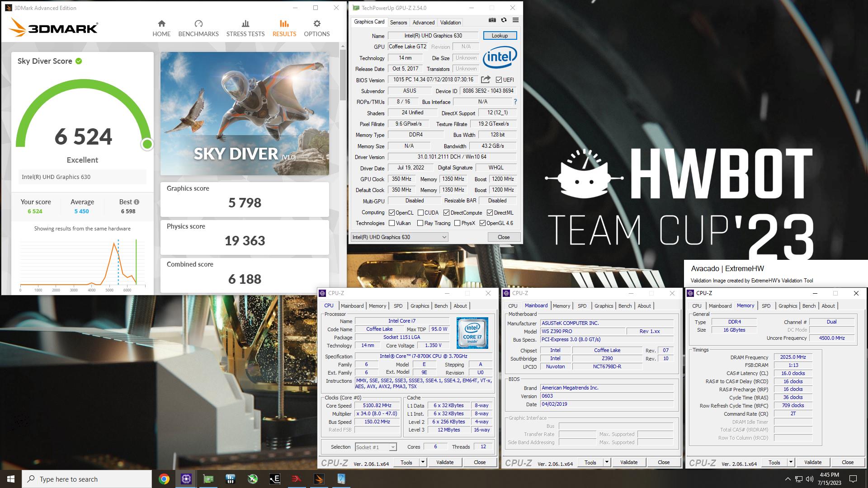868x488 pixels.
Task: Toggle Ray Tracing checkbox
Action: tap(420, 223)
